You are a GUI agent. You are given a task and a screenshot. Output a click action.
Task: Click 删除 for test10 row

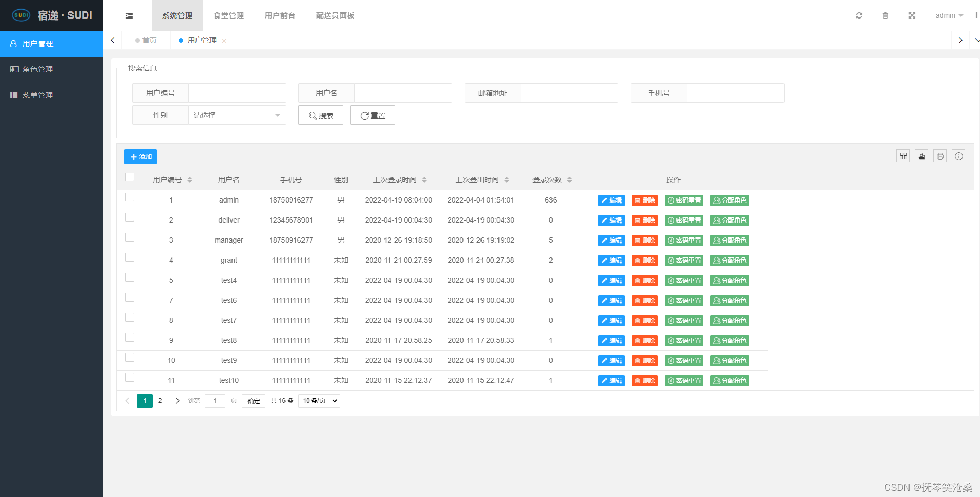pos(645,381)
